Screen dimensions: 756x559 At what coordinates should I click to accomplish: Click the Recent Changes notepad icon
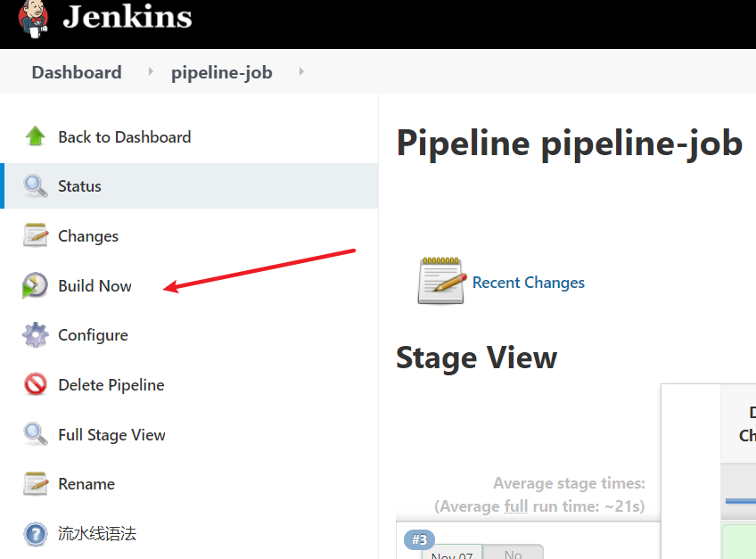click(x=441, y=281)
